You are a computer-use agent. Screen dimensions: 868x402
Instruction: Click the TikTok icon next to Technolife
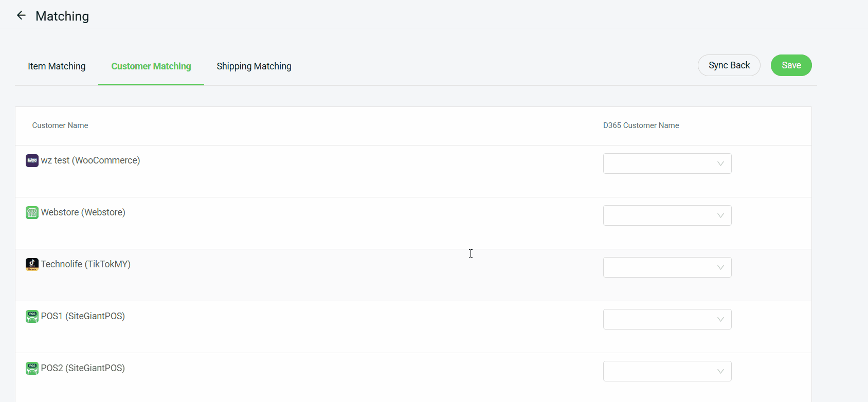(32, 265)
